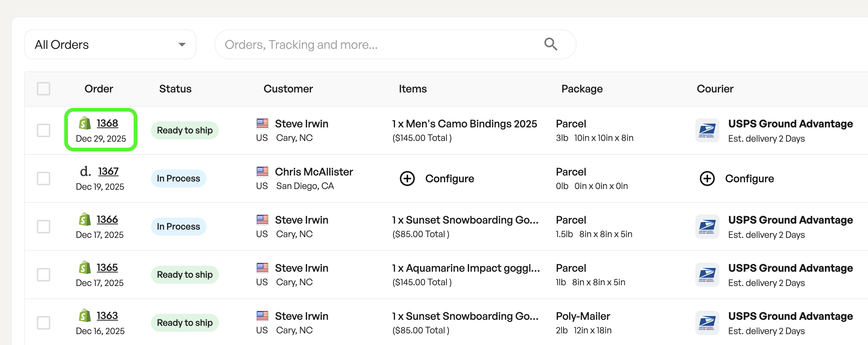Screen dimensions: 868x345
Task: Open the All Orders dropdown
Action: (x=110, y=44)
